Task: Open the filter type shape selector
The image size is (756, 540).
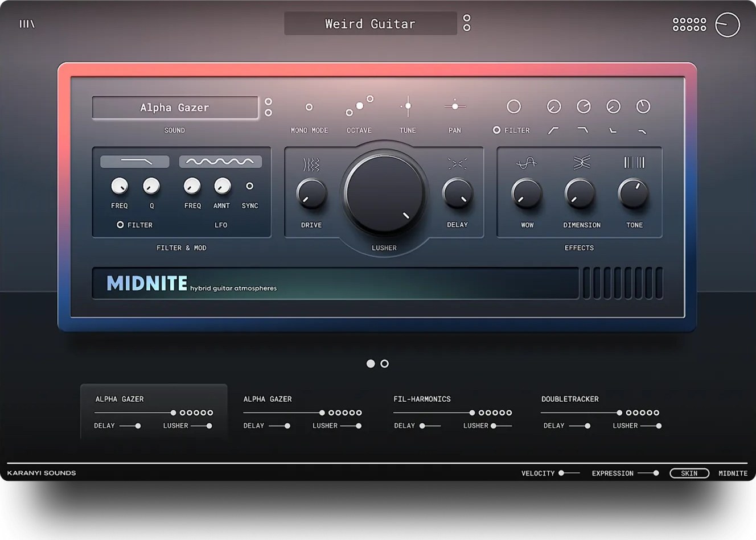Action: [135, 162]
